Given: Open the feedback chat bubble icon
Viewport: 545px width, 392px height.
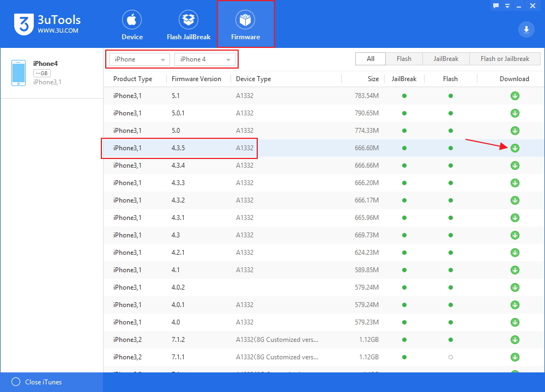Looking at the screenshot, I should click(495, 5).
